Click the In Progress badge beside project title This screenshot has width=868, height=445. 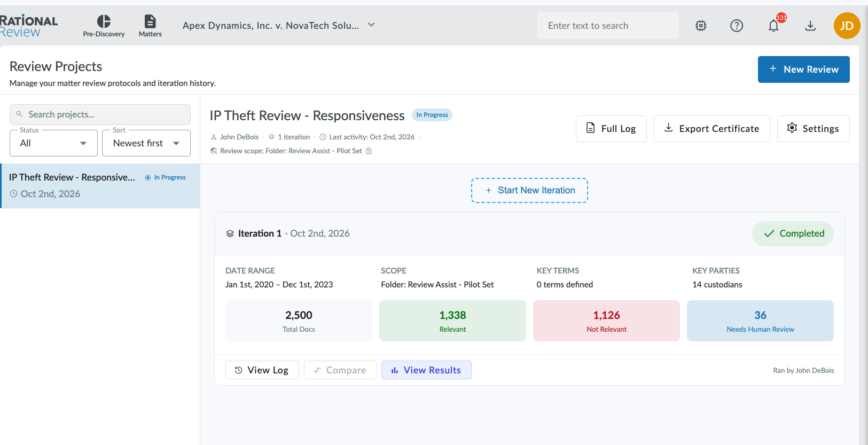point(432,115)
